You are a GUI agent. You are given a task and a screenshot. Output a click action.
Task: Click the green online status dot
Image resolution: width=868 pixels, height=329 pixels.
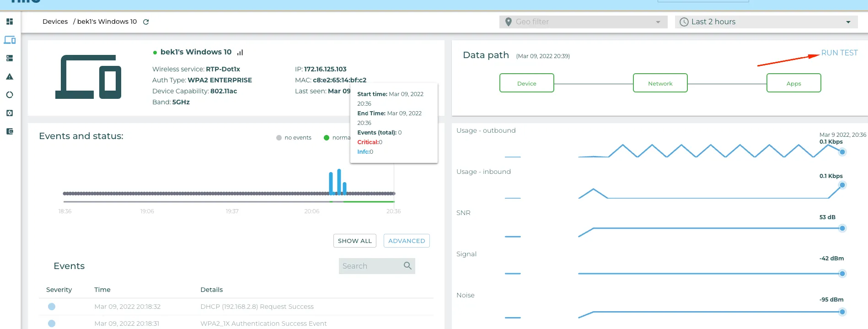pyautogui.click(x=155, y=53)
